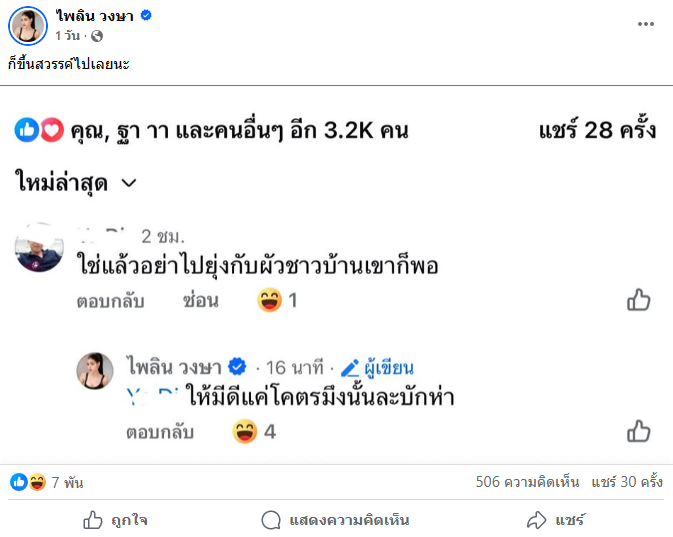Click the laughing emoji on the author's reply
Image resolution: width=673 pixels, height=537 pixels.
tap(244, 432)
